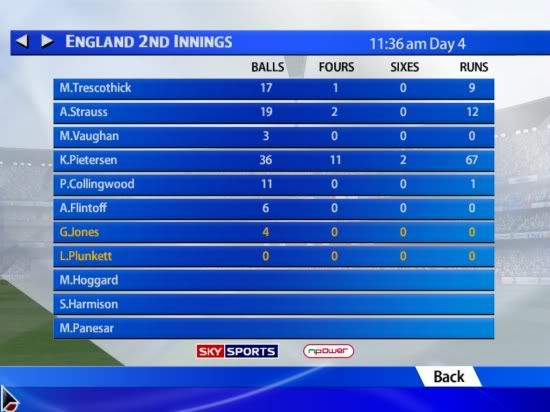Select the M.Panesar row

pyautogui.click(x=274, y=329)
